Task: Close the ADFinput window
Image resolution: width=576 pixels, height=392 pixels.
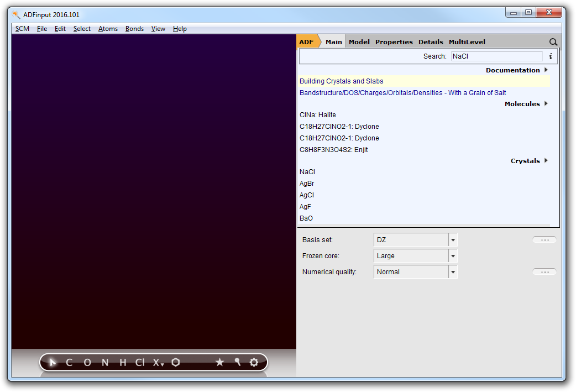Action: click(x=549, y=13)
